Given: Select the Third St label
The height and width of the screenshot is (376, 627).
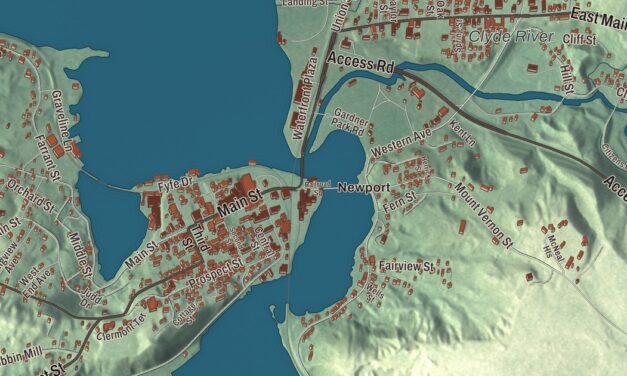Looking at the screenshot, I should coord(196,238).
